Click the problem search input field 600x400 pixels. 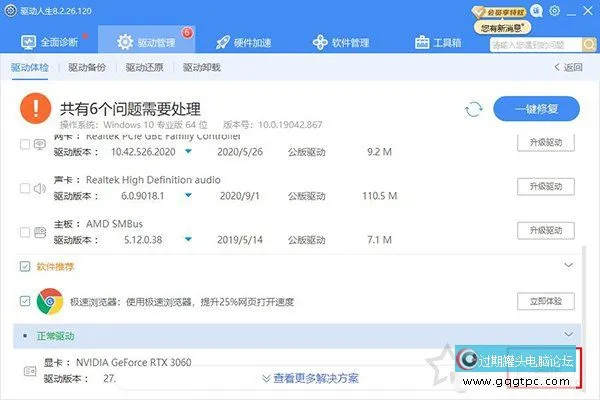coord(536,45)
